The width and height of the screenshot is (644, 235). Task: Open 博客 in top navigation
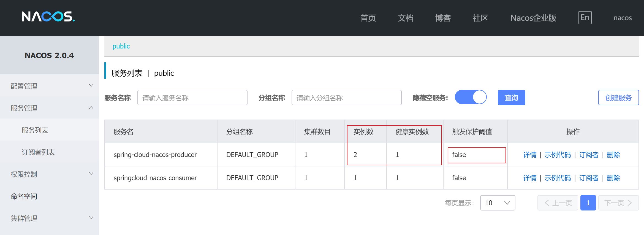443,18
